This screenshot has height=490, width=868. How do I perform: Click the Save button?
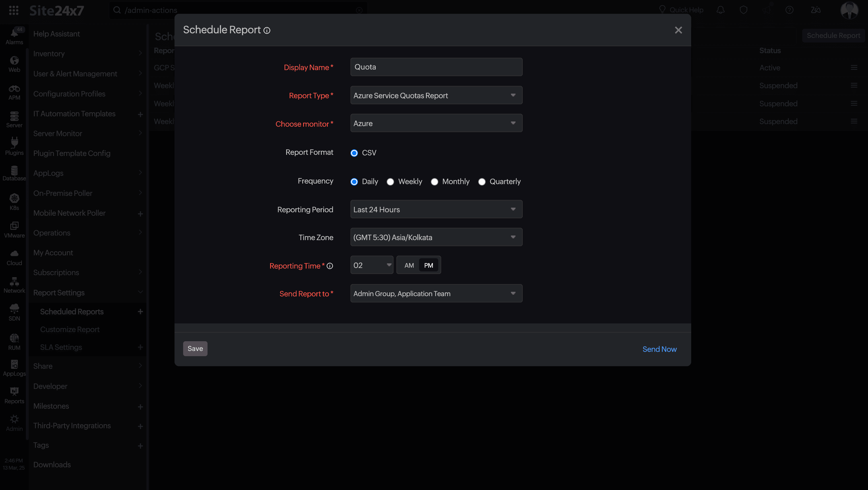tap(195, 349)
